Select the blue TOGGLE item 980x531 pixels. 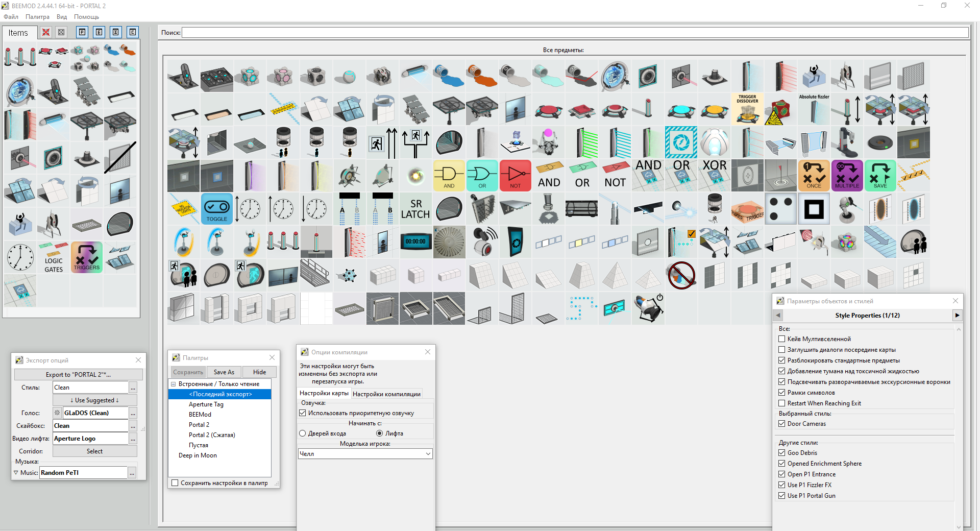(217, 209)
